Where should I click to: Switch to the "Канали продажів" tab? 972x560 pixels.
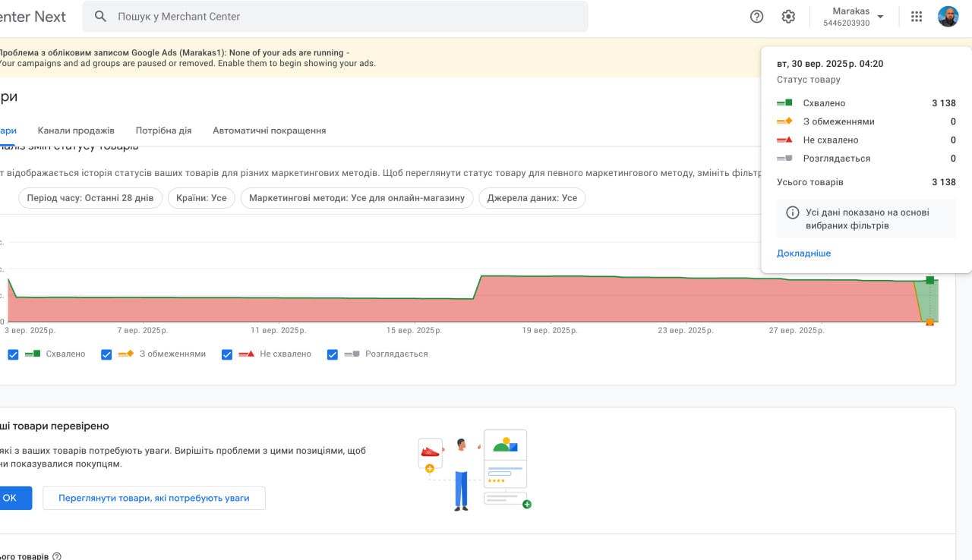tap(76, 131)
